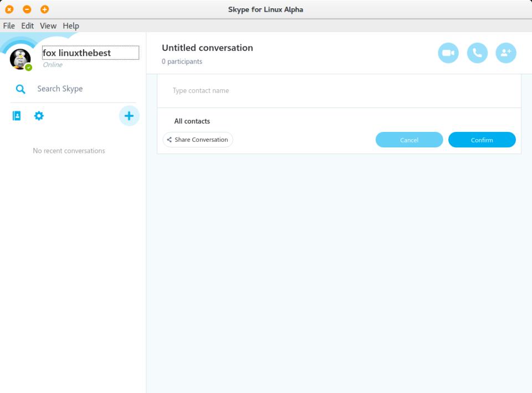
Task: Open the contacts list icon in sidebar
Action: [17, 116]
